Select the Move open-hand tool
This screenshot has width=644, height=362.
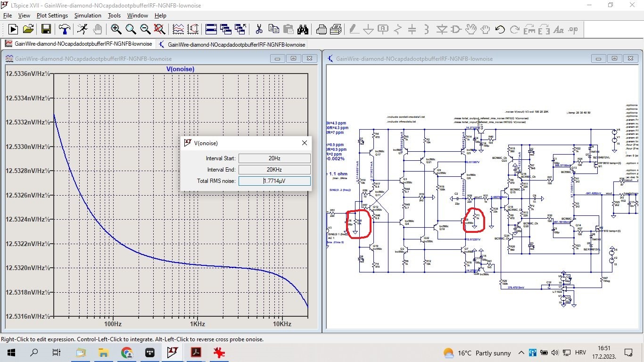click(x=471, y=29)
